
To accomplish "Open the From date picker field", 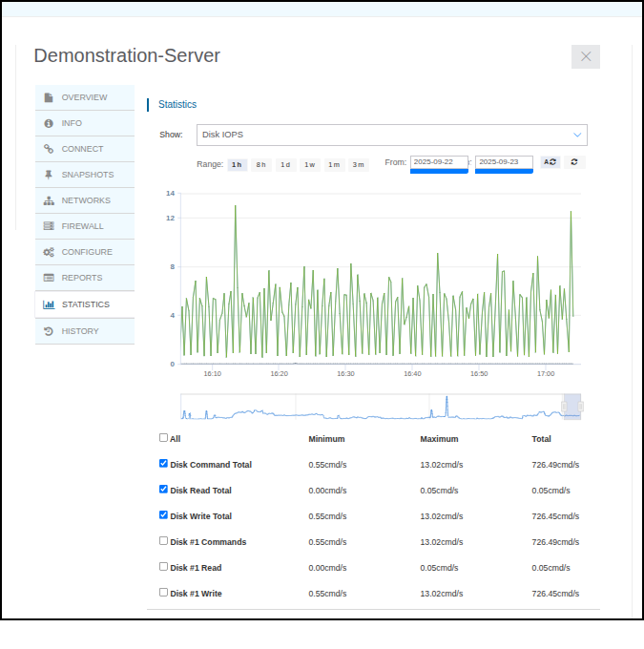I will point(439,162).
